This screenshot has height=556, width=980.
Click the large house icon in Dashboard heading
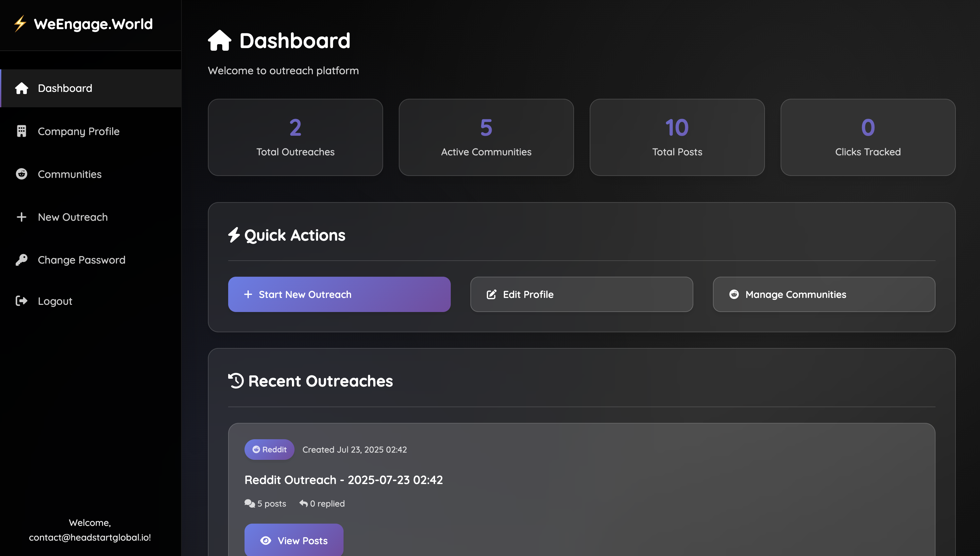click(219, 40)
